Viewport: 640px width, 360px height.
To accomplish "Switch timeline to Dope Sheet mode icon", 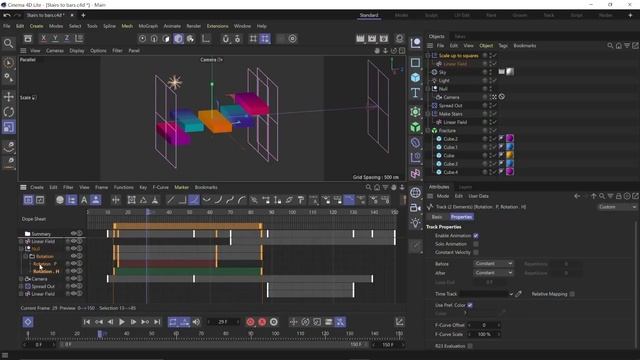I will click(28, 200).
